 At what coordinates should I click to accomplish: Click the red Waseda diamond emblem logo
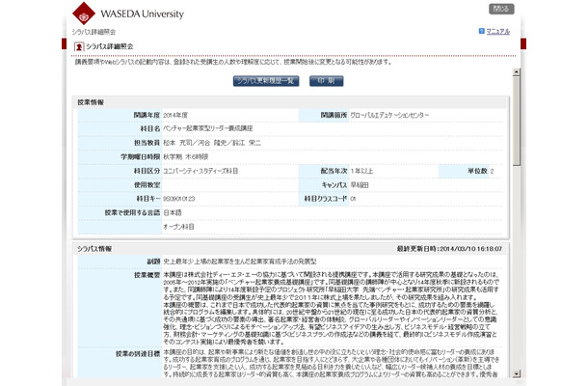(x=84, y=14)
